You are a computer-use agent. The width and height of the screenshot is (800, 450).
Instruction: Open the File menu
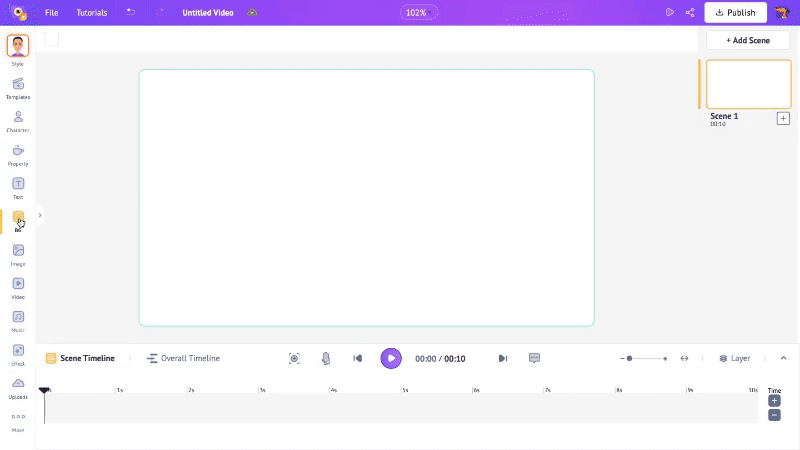51,13
